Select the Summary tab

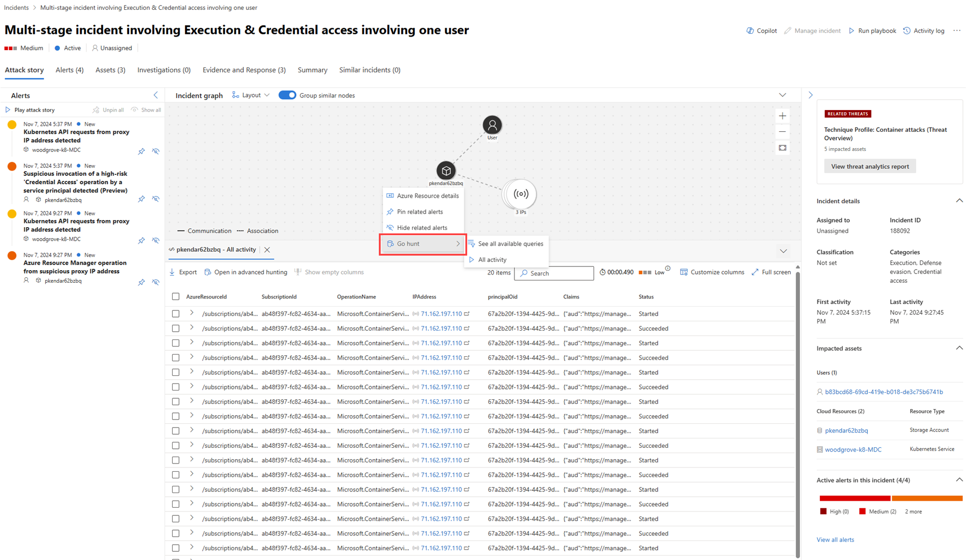pos(313,70)
